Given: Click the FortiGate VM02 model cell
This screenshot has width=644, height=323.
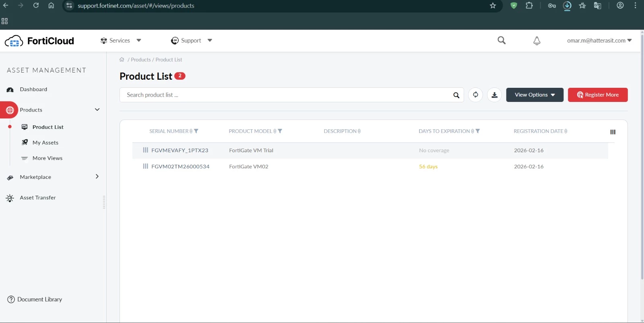Looking at the screenshot, I should tap(249, 166).
